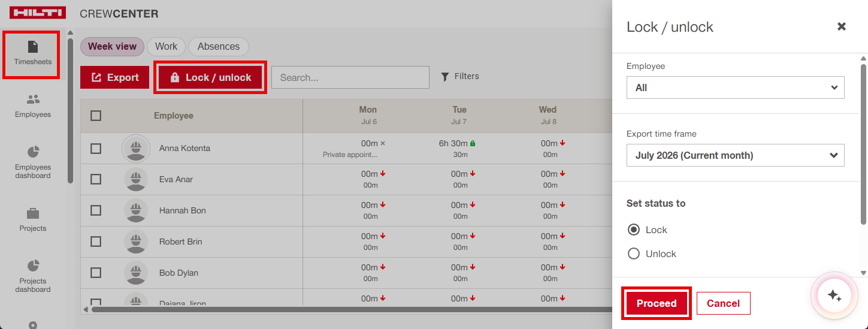
Task: Click Eva Anar's avatar icon
Action: coord(136,179)
